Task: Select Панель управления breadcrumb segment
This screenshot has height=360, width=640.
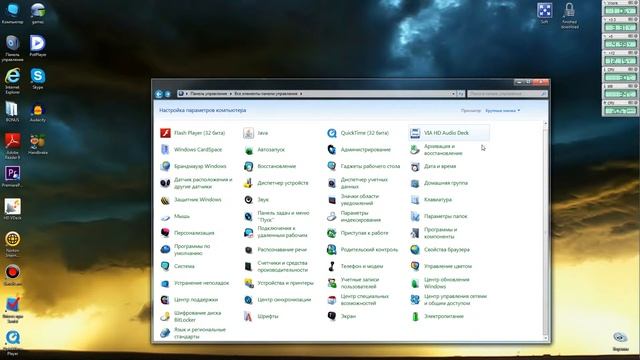Action: [x=209, y=94]
